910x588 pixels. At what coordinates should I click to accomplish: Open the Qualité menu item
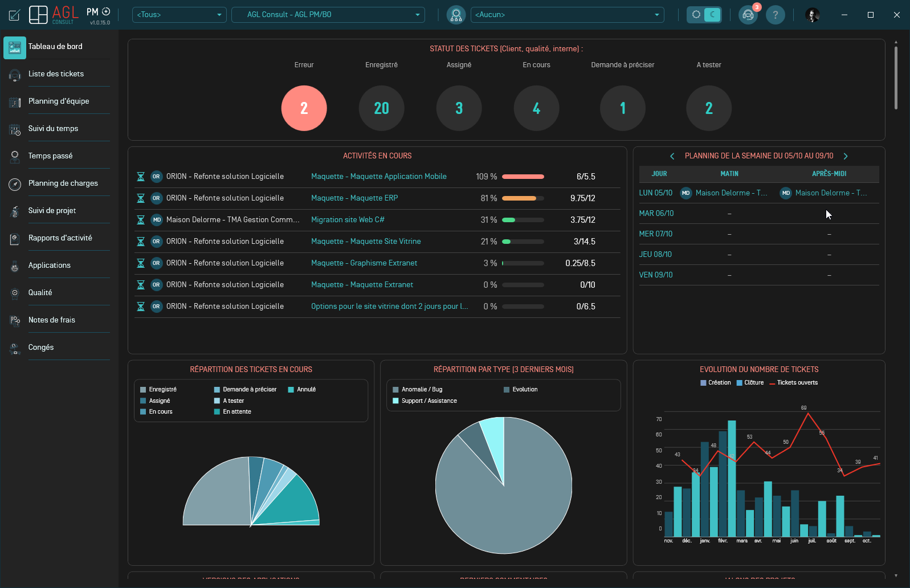coord(57,293)
